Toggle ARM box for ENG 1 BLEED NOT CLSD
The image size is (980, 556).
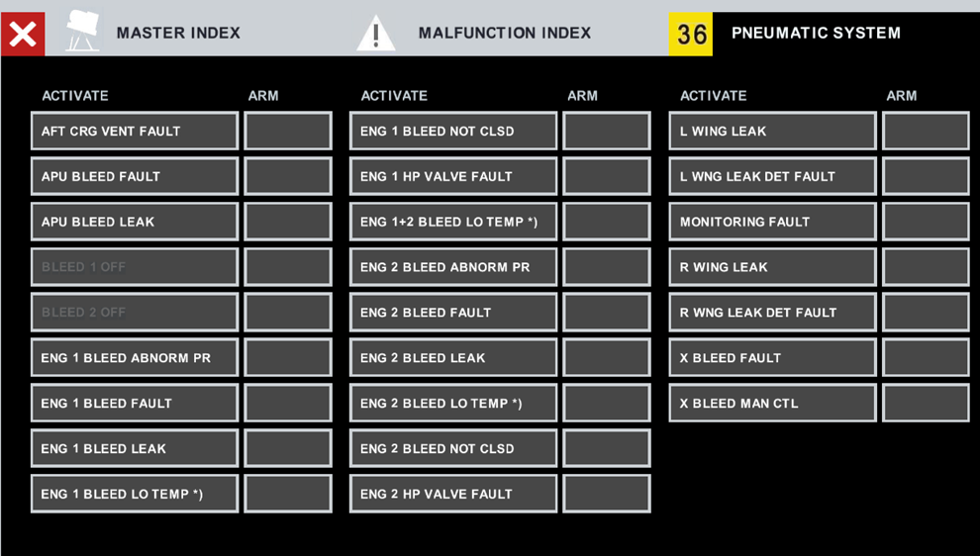pos(607,131)
